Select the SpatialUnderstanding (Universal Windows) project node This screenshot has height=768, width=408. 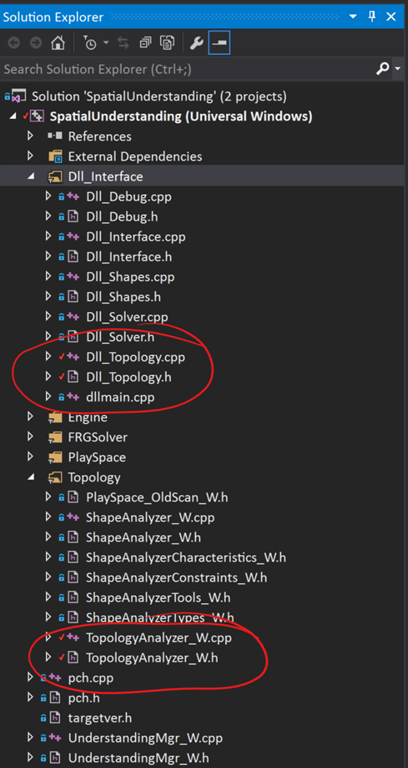(x=181, y=117)
